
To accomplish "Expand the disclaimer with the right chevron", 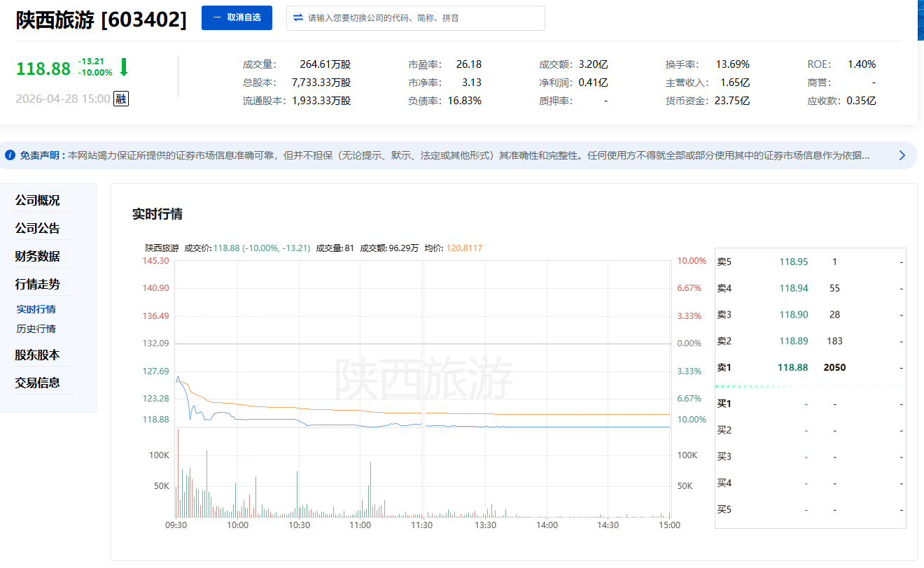I will click(x=902, y=155).
